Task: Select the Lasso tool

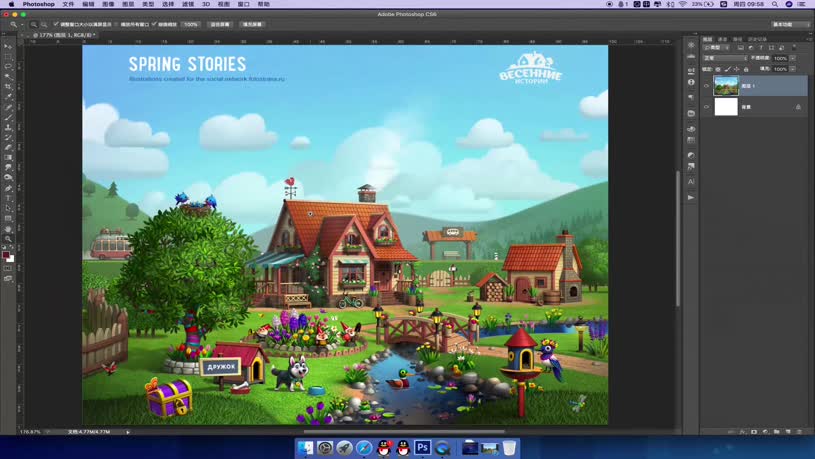Action: [x=8, y=67]
